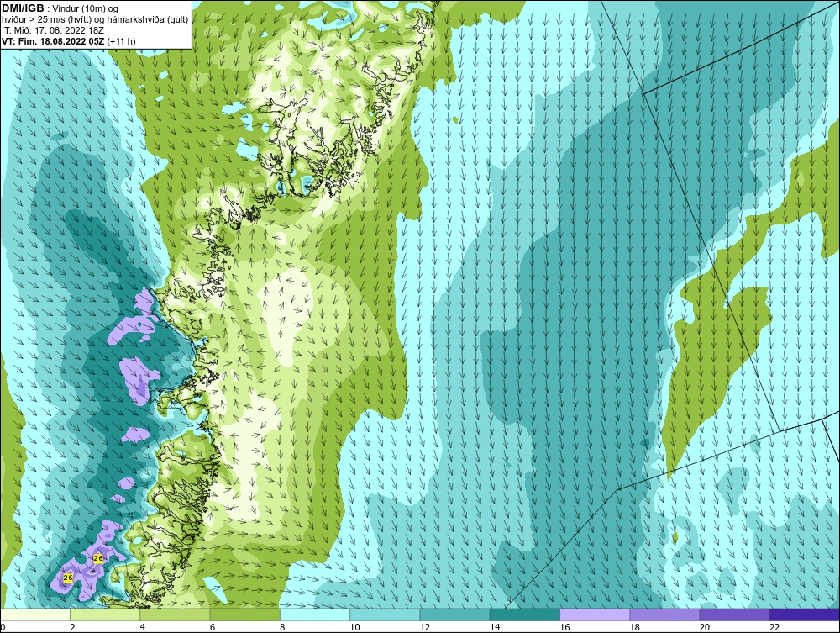840x633 pixels.
Task: Click the legend label 10
Action: coord(354,628)
